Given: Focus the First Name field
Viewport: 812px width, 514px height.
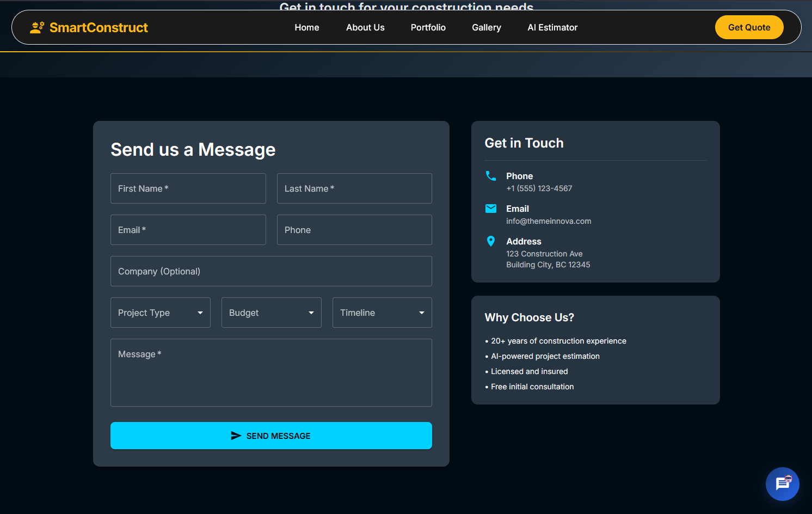Looking at the screenshot, I should click(x=188, y=188).
